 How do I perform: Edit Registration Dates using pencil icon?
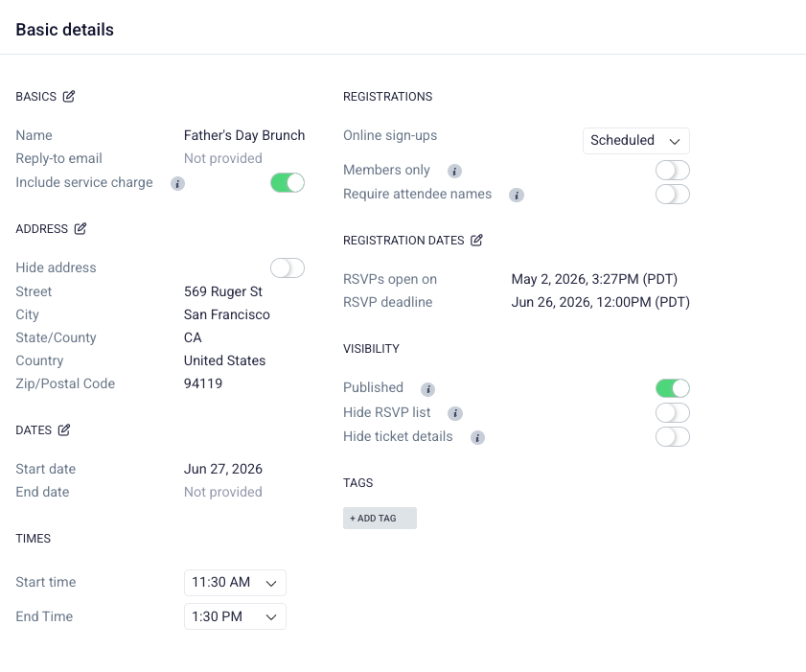pyautogui.click(x=476, y=240)
